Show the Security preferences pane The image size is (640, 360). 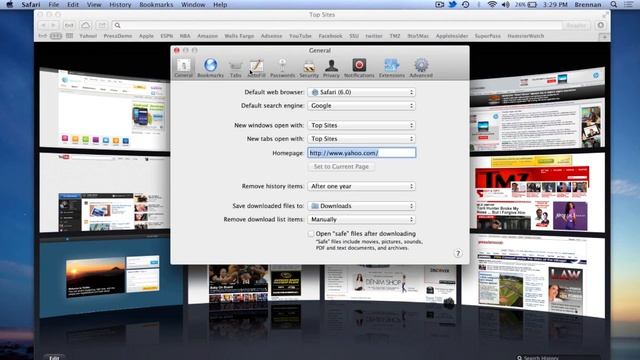(x=309, y=69)
